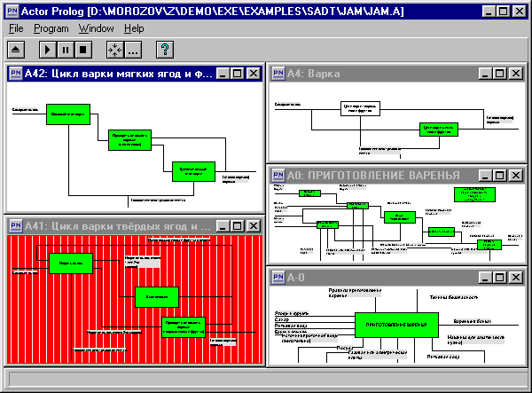
Task: Maximize the A41 window
Action: [237, 226]
